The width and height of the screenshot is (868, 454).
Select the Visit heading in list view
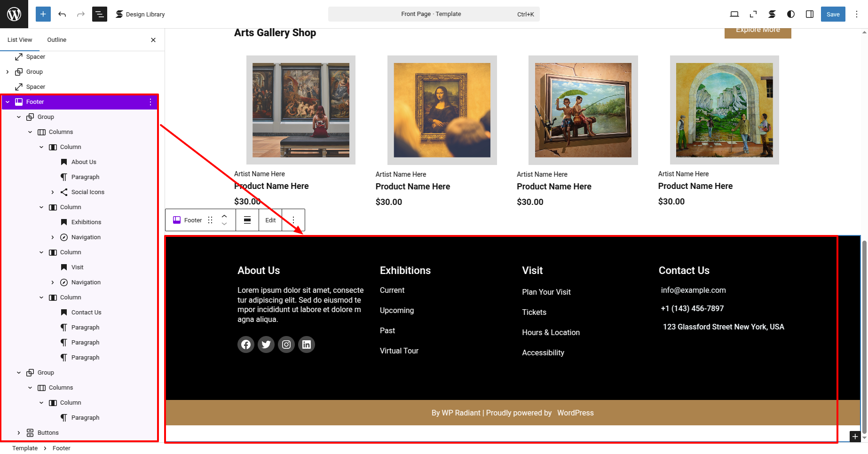coord(77,267)
